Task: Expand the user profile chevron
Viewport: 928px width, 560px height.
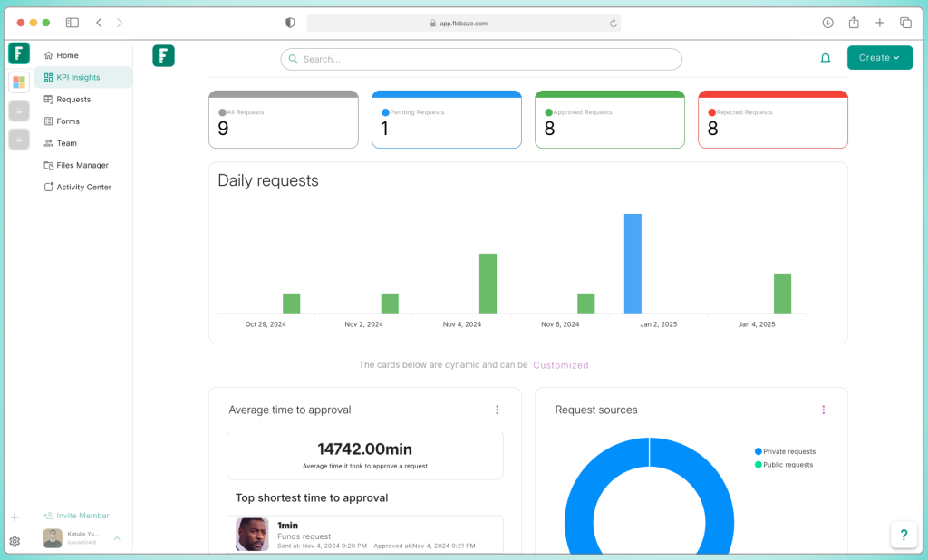Action: pos(117,538)
